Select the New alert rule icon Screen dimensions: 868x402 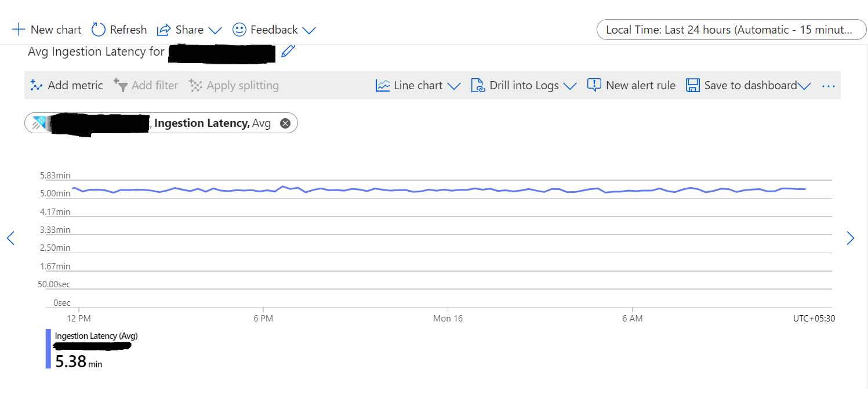[594, 85]
